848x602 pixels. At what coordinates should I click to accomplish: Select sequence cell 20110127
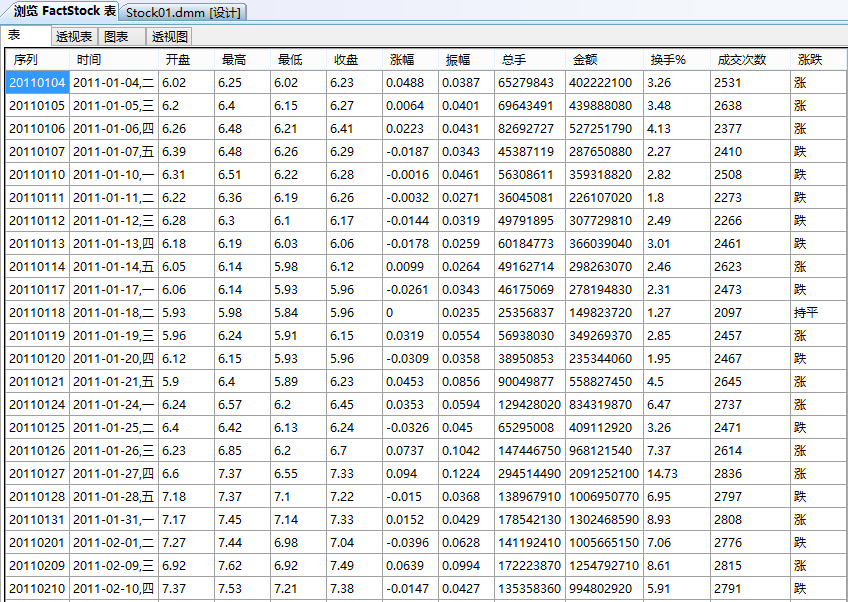coord(37,474)
